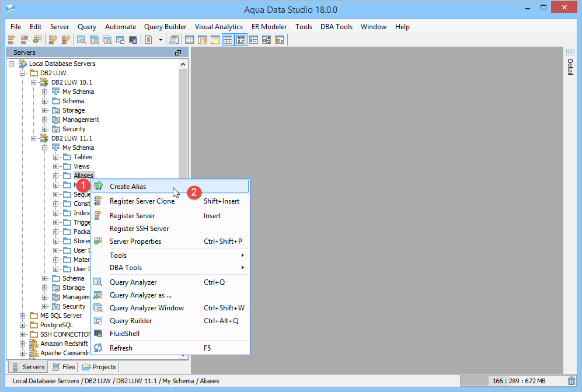Expand the PostgreSQL folder

click(23, 325)
